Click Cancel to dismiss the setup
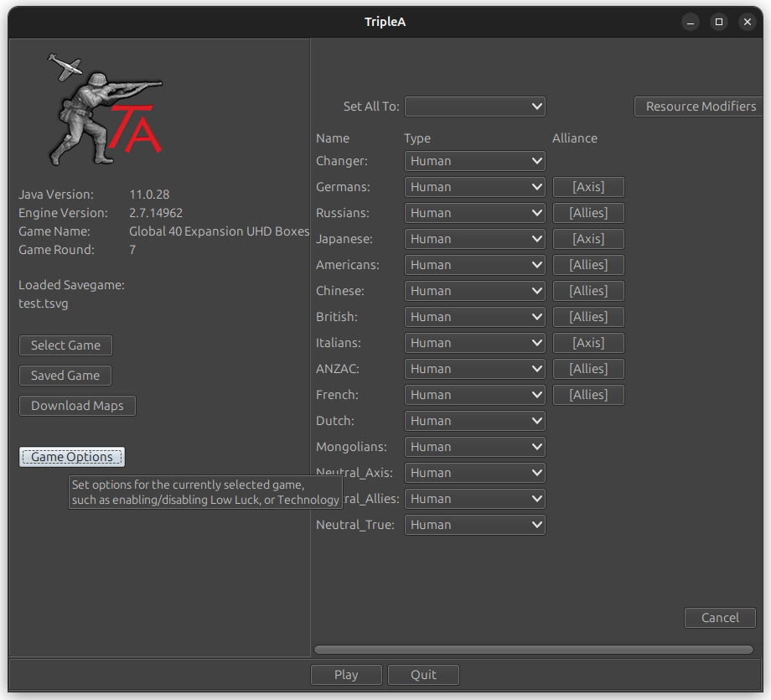This screenshot has width=771, height=700. [x=720, y=617]
